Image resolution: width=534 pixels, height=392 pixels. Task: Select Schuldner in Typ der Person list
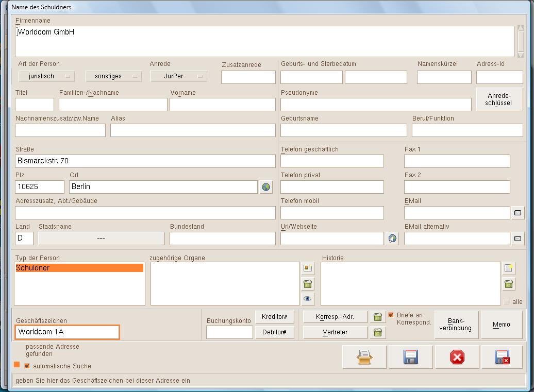coord(79,268)
